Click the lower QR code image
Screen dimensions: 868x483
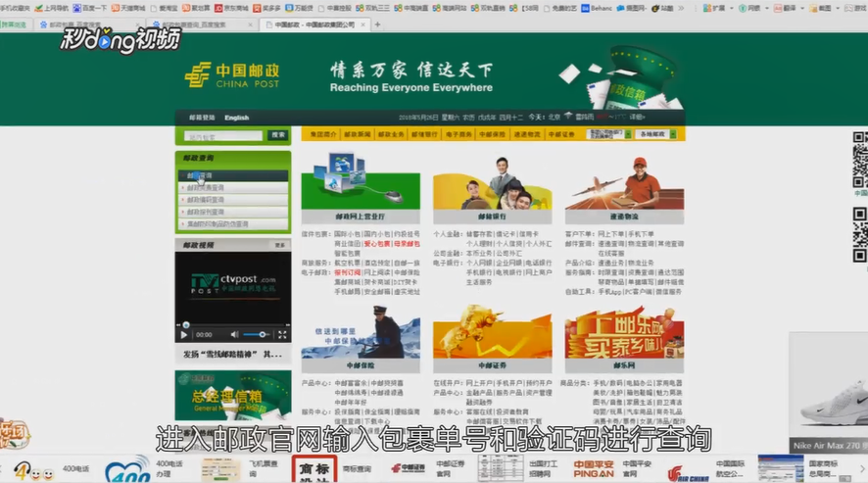pyautogui.click(x=860, y=235)
